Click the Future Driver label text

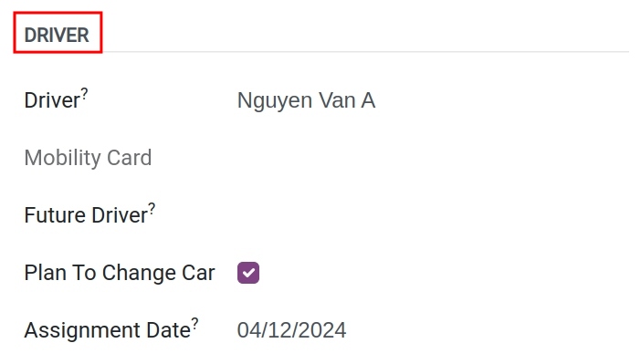pos(86,215)
